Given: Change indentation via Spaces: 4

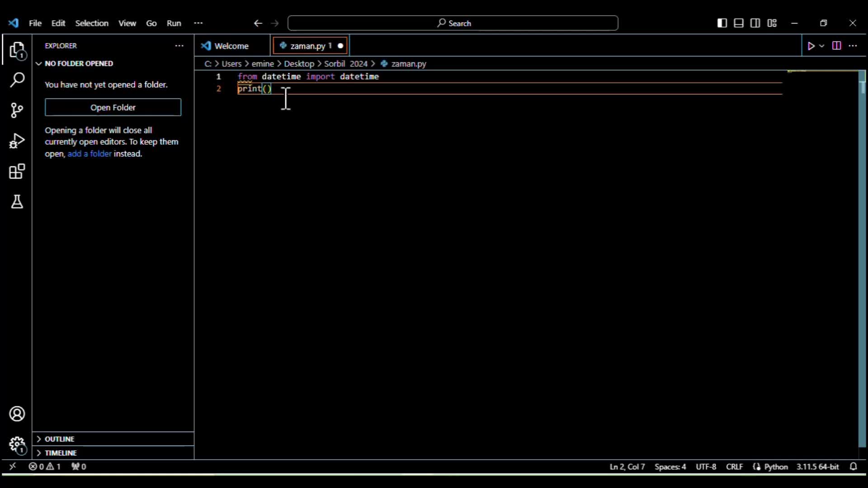Looking at the screenshot, I should (x=670, y=467).
